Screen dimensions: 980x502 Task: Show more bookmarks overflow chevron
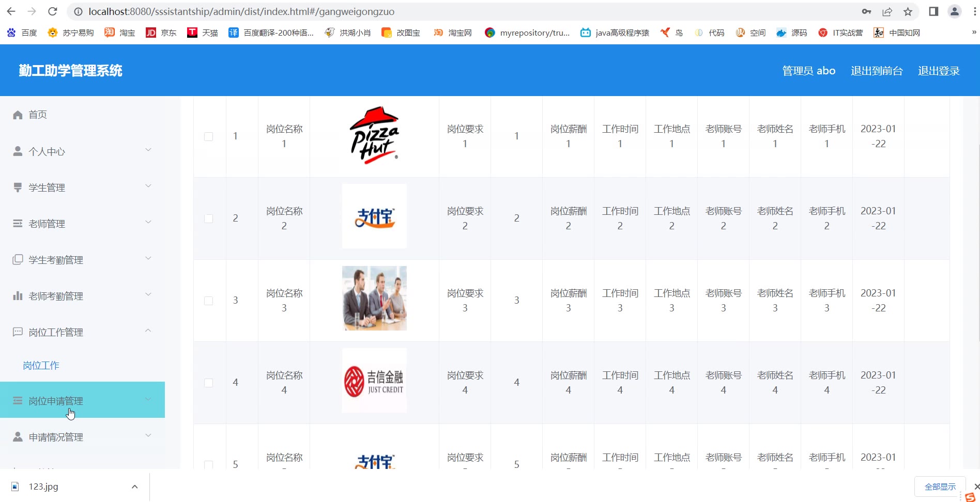(974, 32)
